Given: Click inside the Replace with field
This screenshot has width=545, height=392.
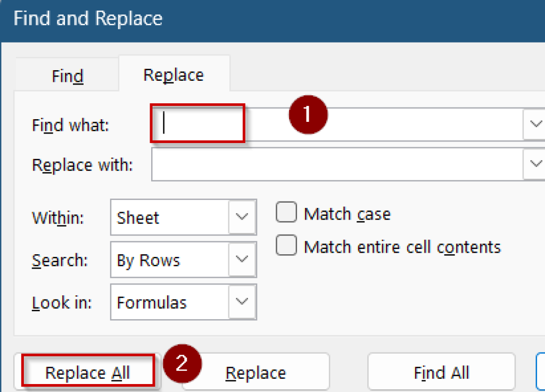Looking at the screenshot, I should 319,164.
